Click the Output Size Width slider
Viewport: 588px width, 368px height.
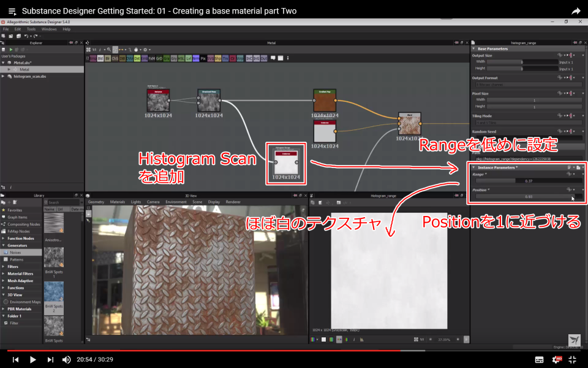pyautogui.click(x=522, y=62)
